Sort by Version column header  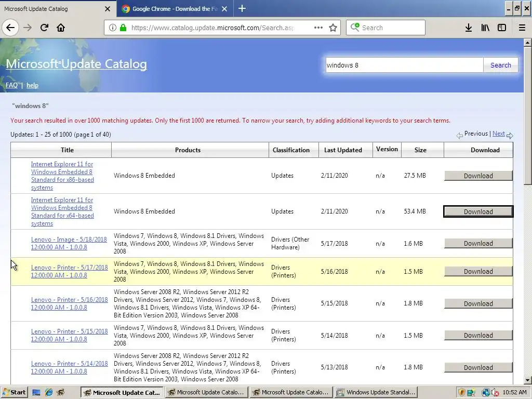387,149
